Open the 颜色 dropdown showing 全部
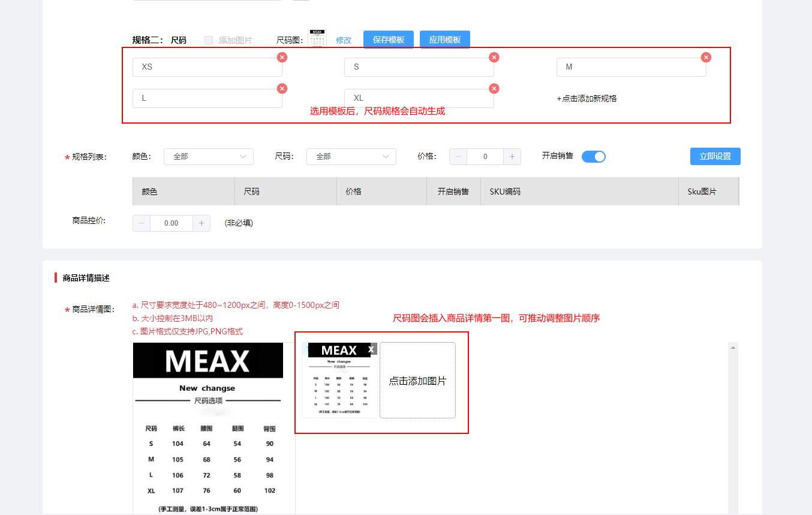Viewport: 812px width, 515px height. [209, 157]
